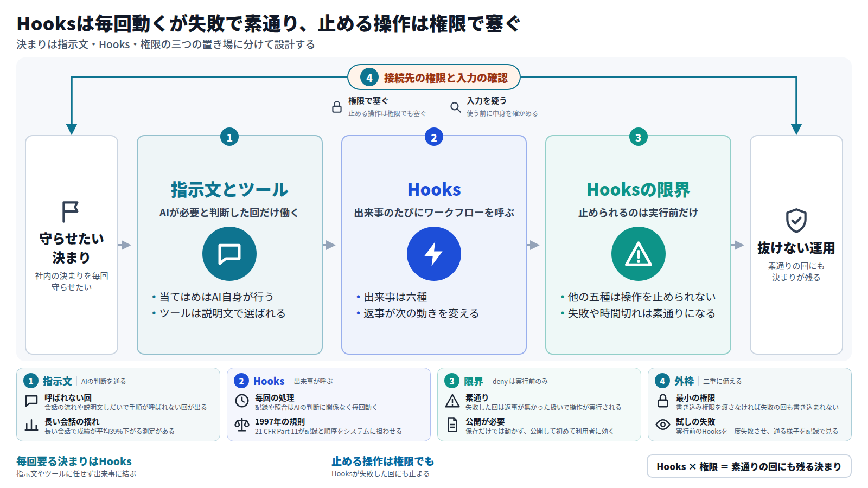This screenshot has width=868, height=488.
Task: Click the 止める操作は権限でも heading
Action: click(383, 461)
